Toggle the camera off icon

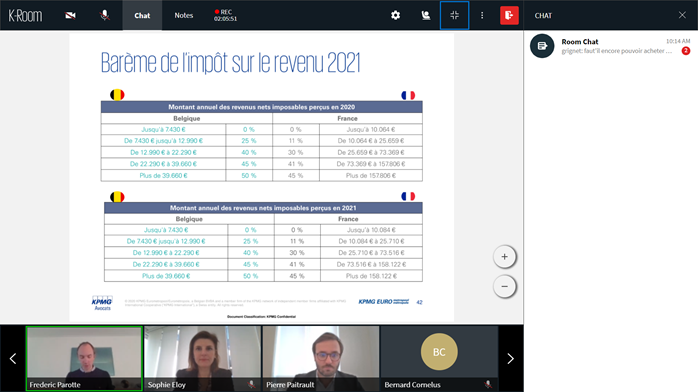click(x=70, y=16)
